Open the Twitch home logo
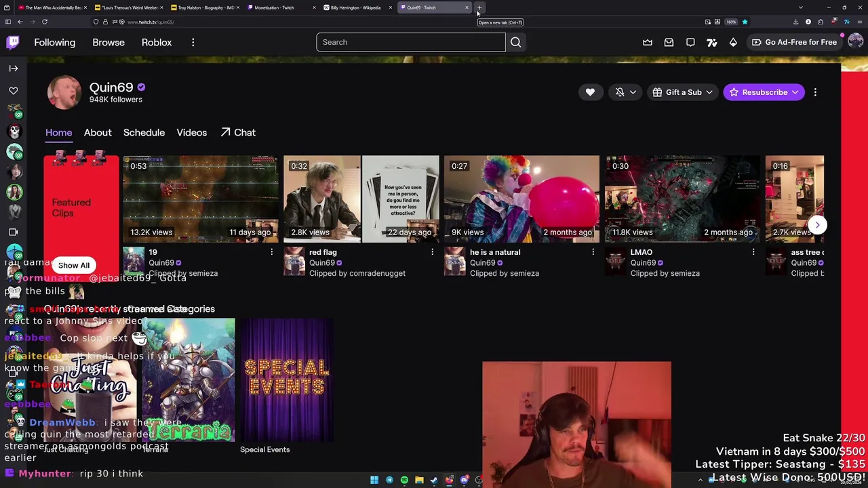 [x=13, y=42]
